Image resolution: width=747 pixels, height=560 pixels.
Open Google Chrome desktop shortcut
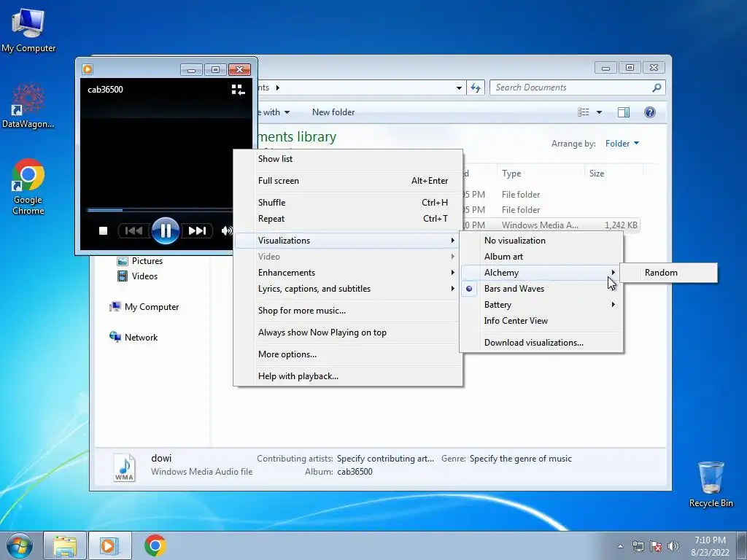[28, 187]
